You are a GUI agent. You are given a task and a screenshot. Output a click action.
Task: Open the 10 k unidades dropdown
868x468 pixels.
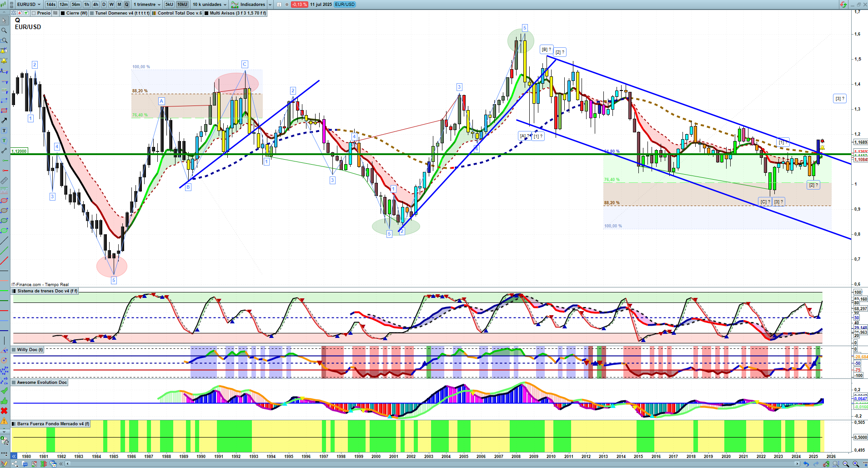[209, 5]
